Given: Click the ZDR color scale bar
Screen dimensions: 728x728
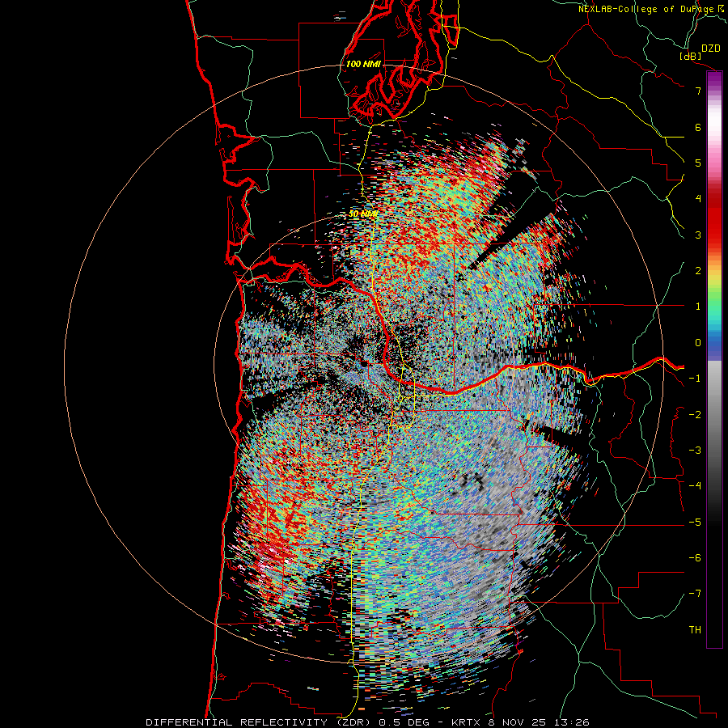Looking at the screenshot, I should 714,359.
